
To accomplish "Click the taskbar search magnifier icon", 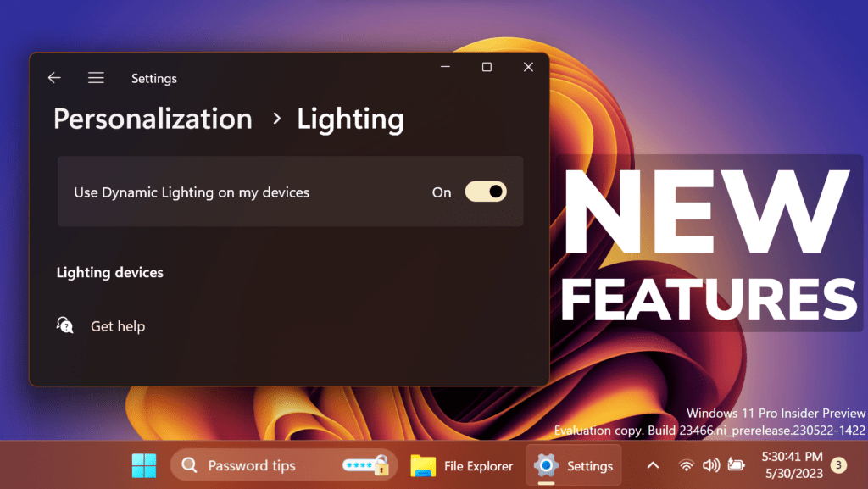I will point(189,465).
